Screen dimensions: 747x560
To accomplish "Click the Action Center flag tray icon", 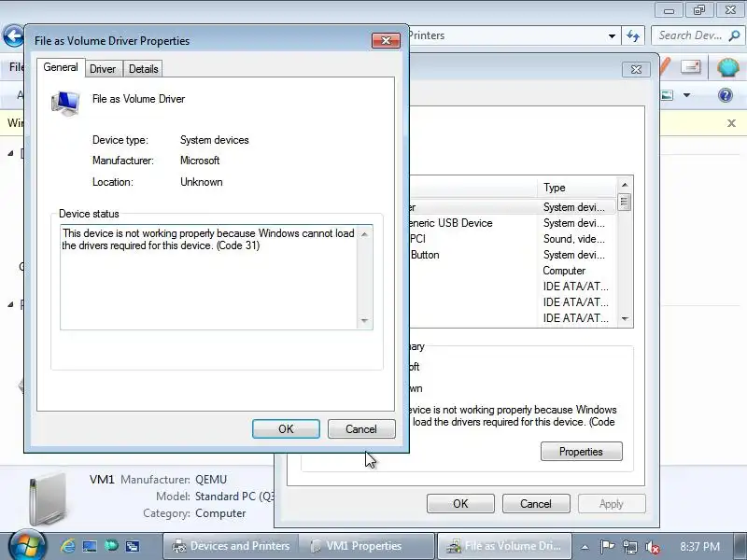I will tap(607, 546).
